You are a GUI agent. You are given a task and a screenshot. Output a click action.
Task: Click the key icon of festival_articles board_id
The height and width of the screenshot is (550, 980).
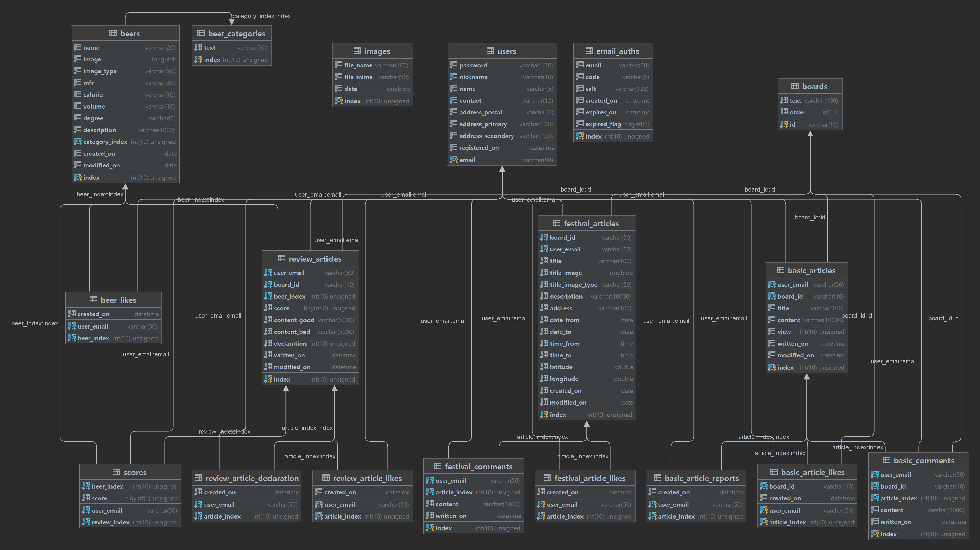(544, 237)
